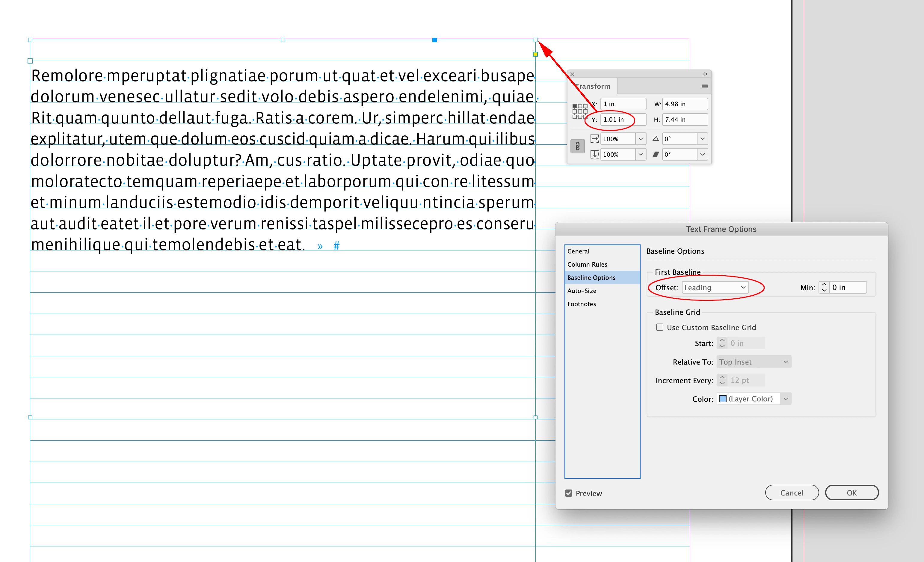Image resolution: width=924 pixels, height=562 pixels.
Task: Select General in Text Frame Options list
Action: click(578, 251)
